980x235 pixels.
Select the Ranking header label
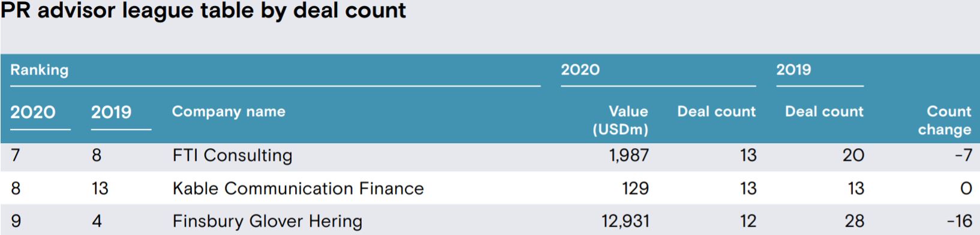coord(40,70)
